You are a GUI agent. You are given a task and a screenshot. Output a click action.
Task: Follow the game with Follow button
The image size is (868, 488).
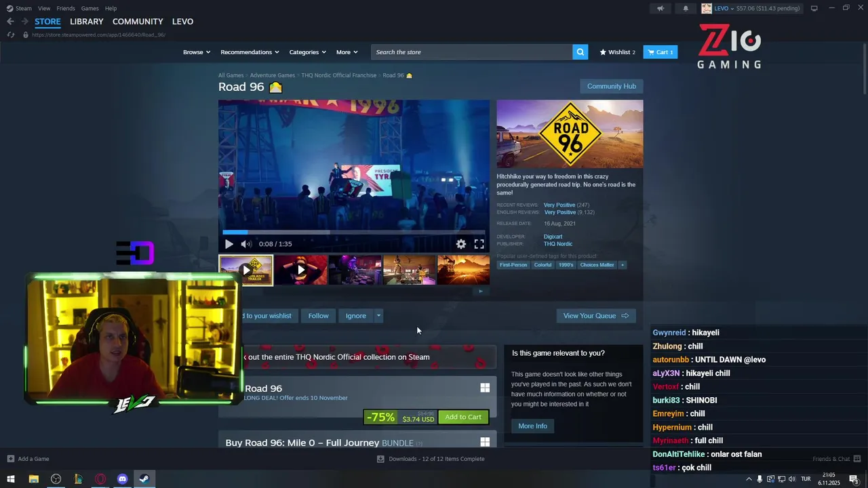318,316
